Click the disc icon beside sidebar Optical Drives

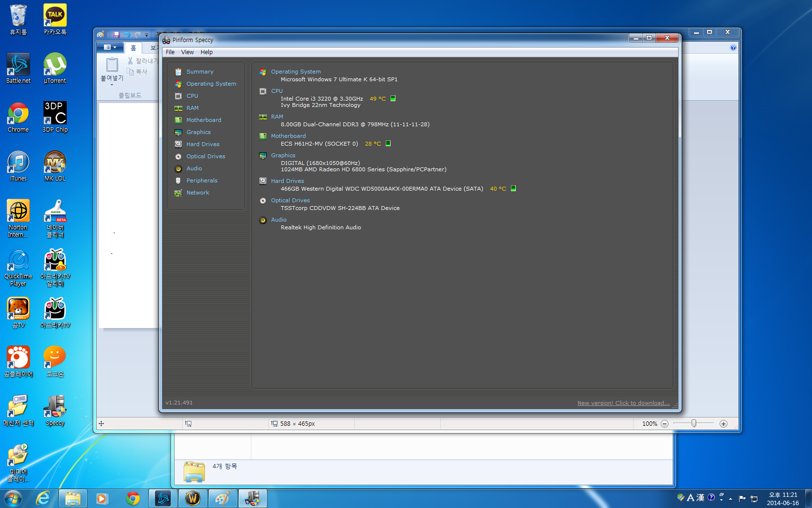click(x=178, y=156)
